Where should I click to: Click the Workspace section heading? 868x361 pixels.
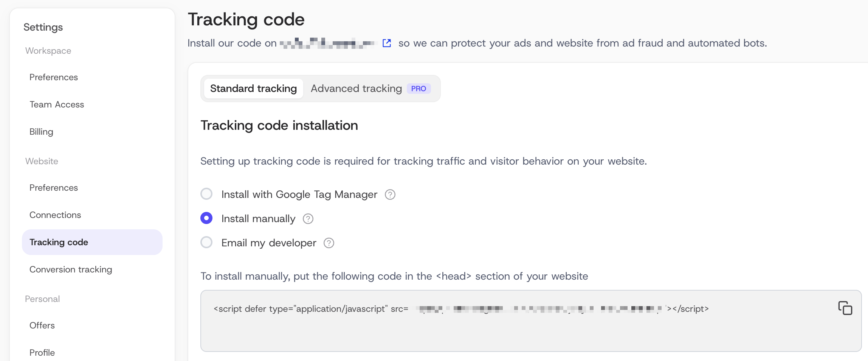[48, 51]
